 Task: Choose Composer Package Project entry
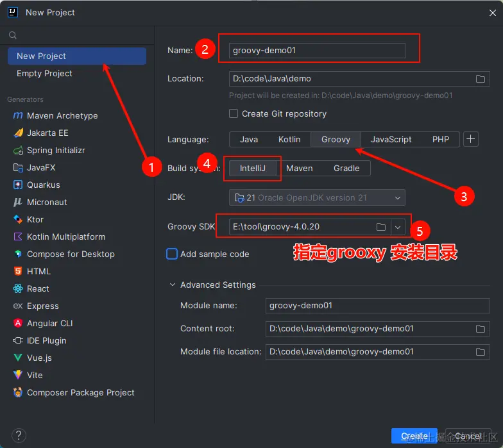(77, 392)
